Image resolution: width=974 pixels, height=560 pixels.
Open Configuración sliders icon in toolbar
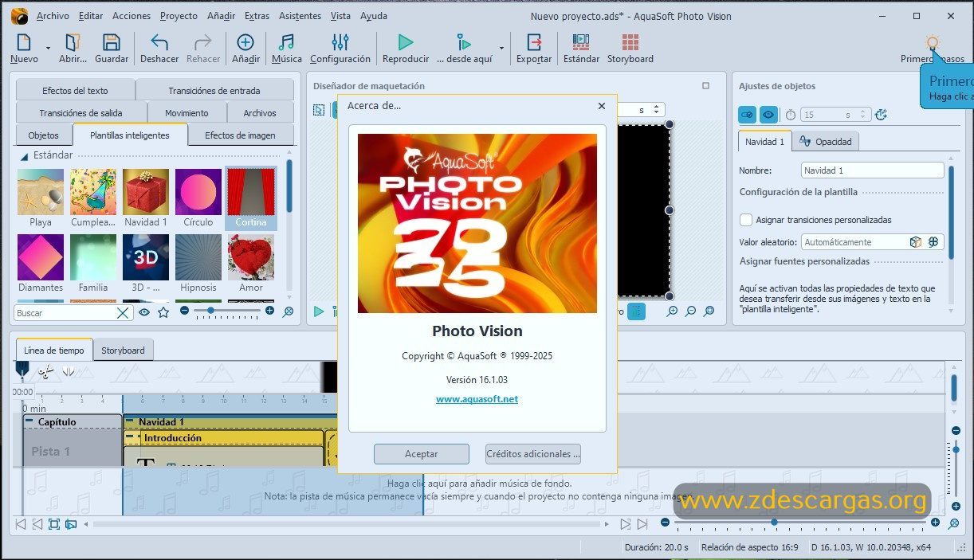coord(340,42)
